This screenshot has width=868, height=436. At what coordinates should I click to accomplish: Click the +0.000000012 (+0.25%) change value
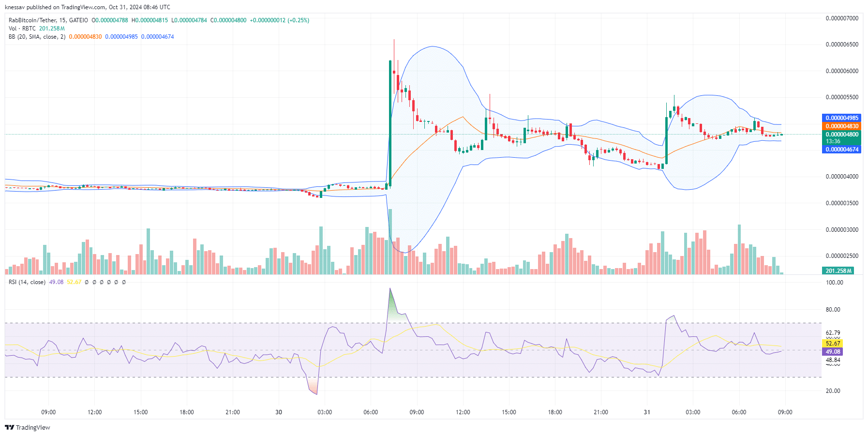(279, 20)
